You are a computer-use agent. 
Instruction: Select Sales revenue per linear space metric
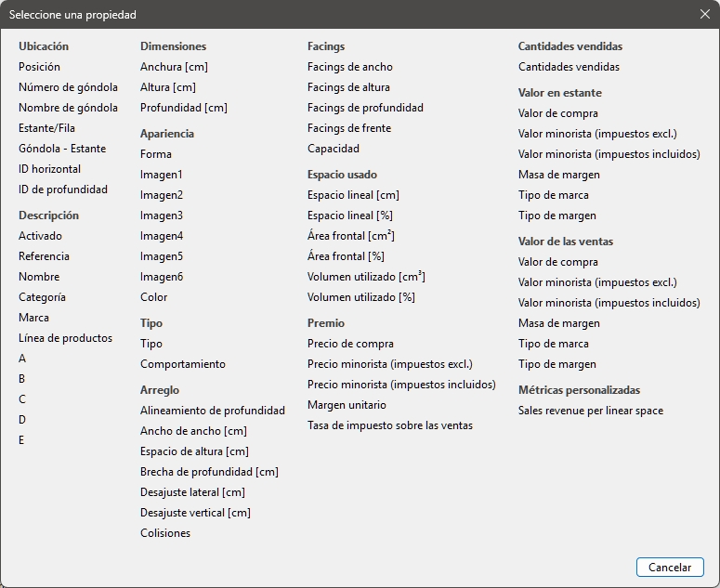click(x=590, y=411)
